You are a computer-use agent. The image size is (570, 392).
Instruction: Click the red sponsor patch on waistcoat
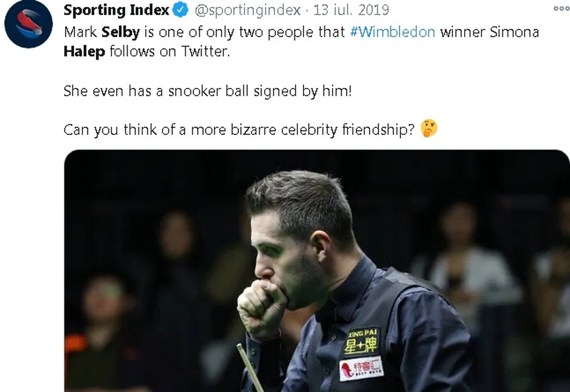click(x=361, y=368)
